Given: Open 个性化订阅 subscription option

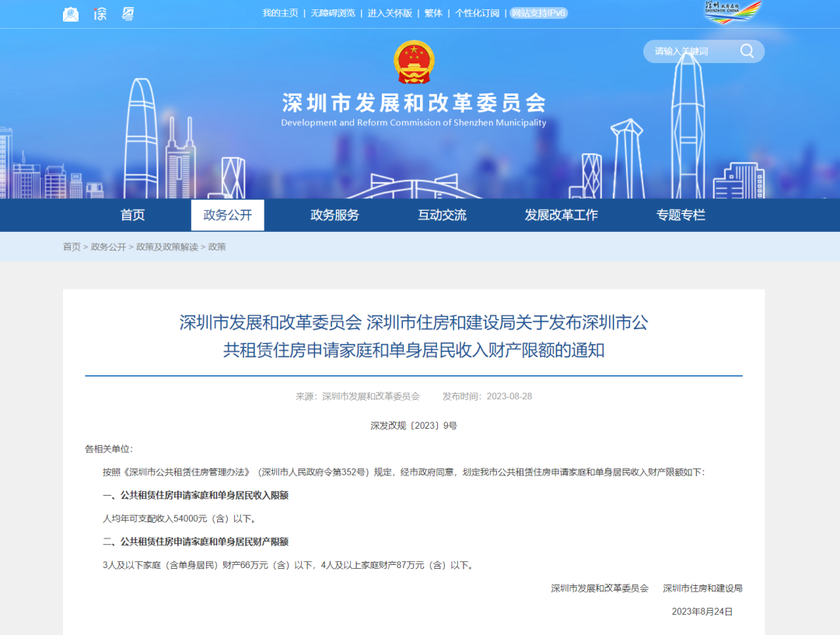Looking at the screenshot, I should click(x=477, y=13).
